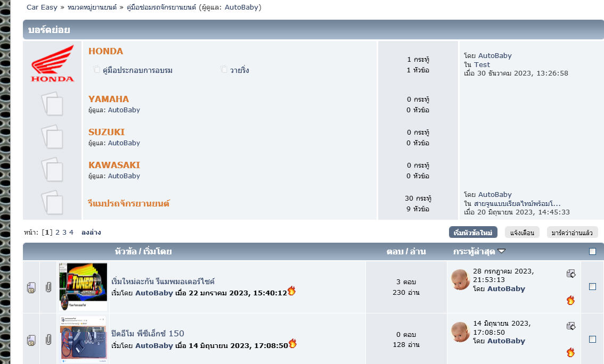Click flame icon after 15:40:12 timestamp
The image size is (604, 364).
[291, 291]
